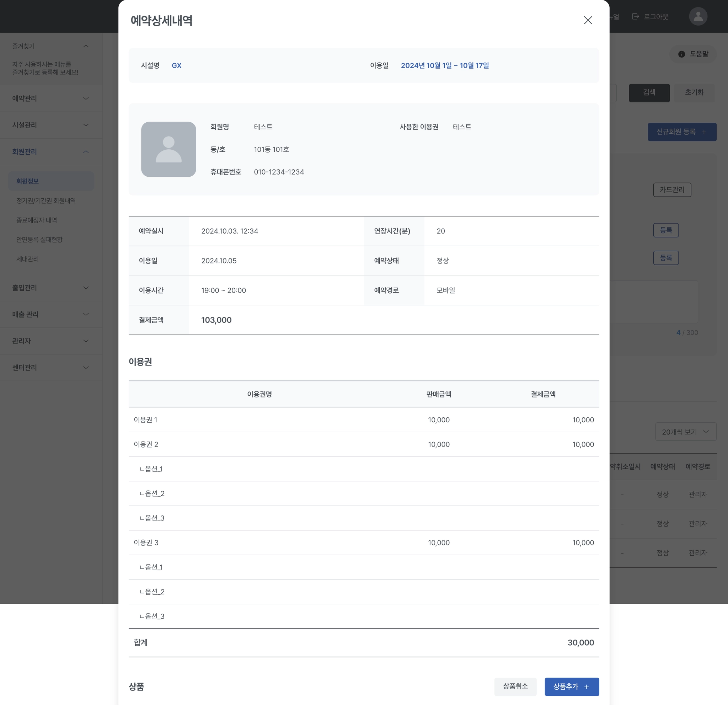
Task: Click the plus icon on 상품추가
Action: pos(587,687)
